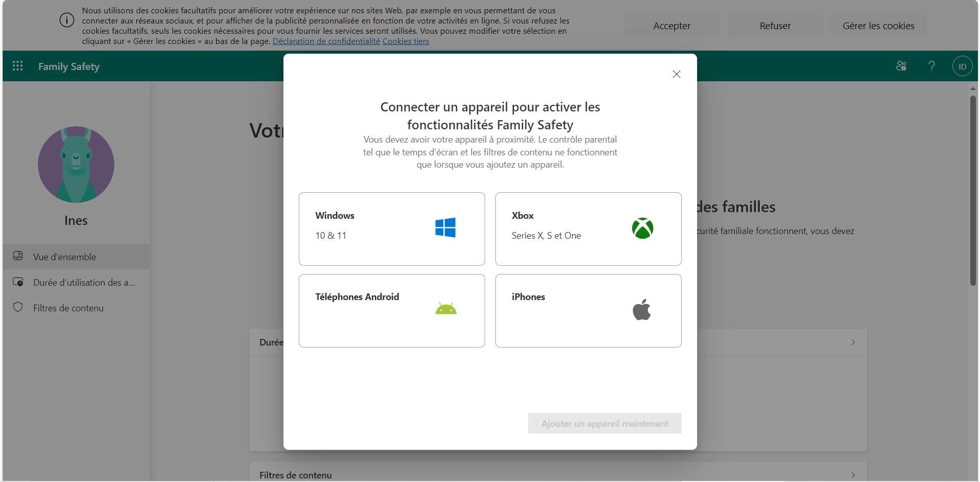Click scrollbar up arrow
The height and width of the screenshot is (482, 980).
point(973,88)
